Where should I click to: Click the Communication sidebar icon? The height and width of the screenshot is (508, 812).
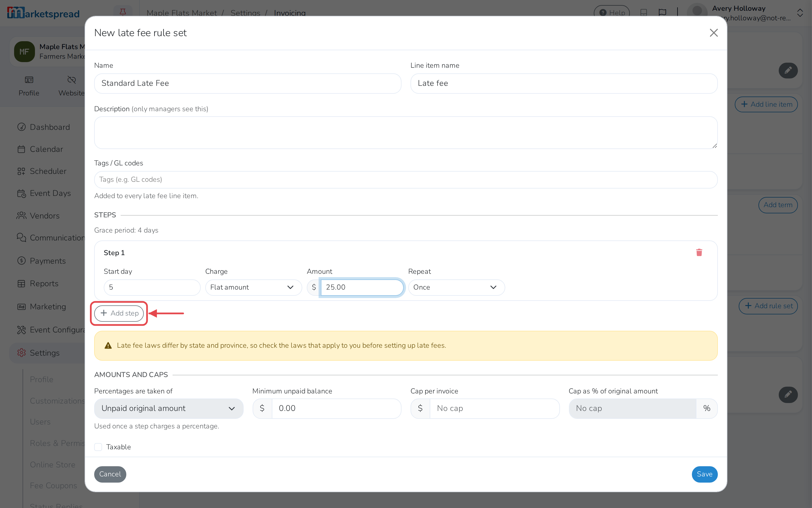click(x=21, y=238)
